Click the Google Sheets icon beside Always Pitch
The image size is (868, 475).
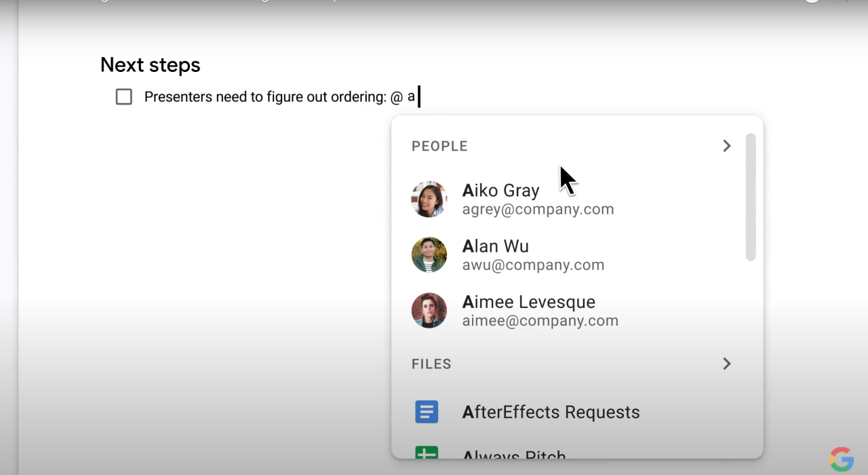click(x=427, y=455)
